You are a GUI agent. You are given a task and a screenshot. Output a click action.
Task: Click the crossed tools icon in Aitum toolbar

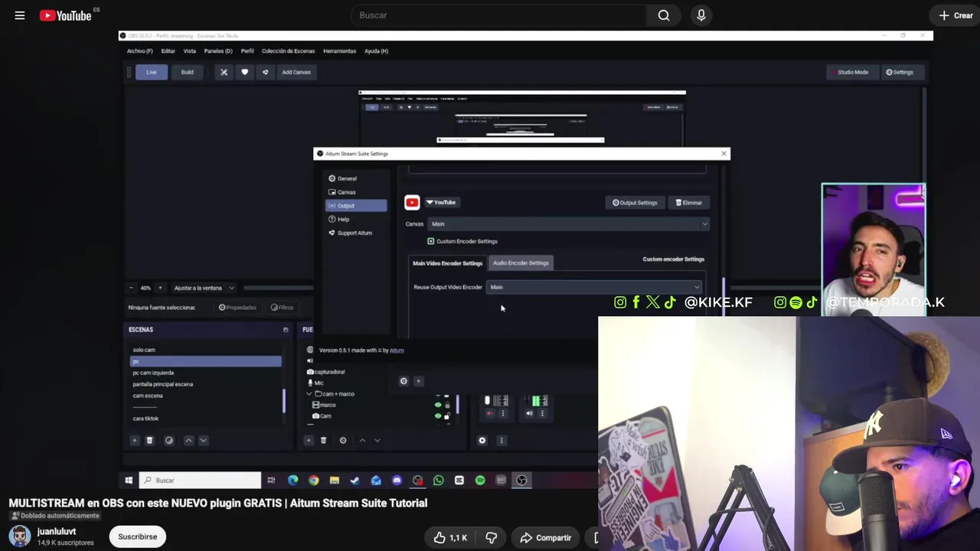point(224,72)
